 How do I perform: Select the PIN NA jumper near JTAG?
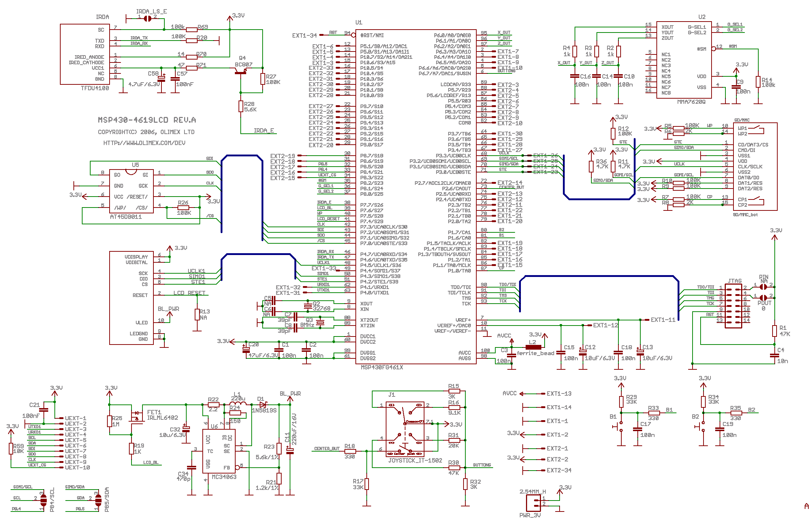click(763, 287)
